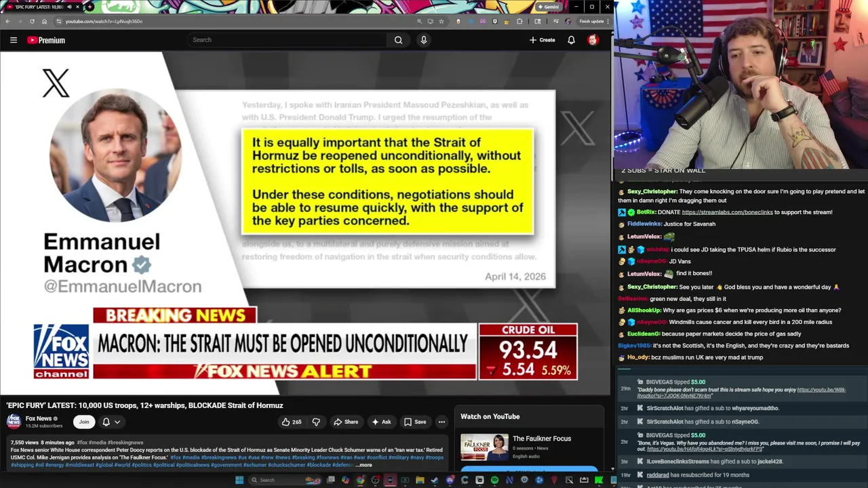868x488 pixels.
Task: Open the Chrome profile avatar in the toolbar
Action: point(568,21)
